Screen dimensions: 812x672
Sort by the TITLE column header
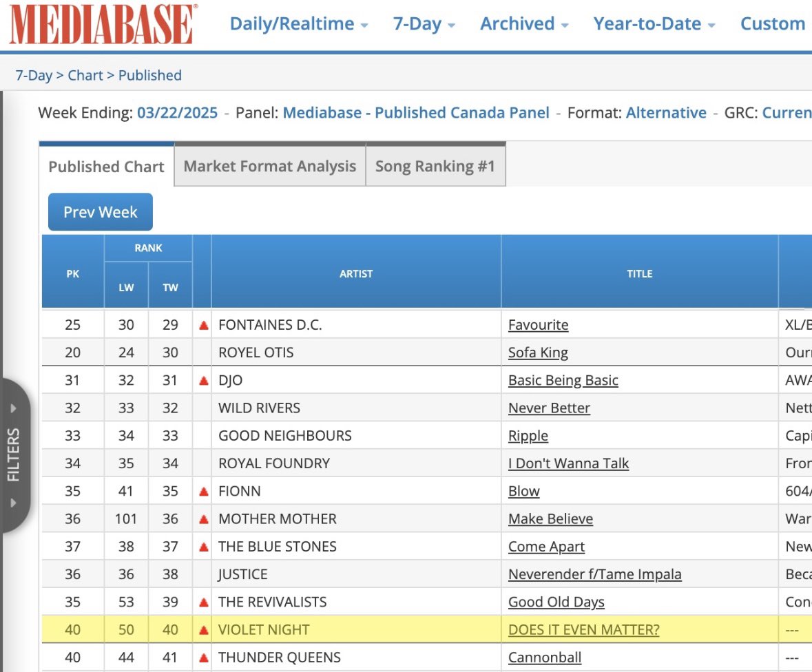tap(640, 273)
